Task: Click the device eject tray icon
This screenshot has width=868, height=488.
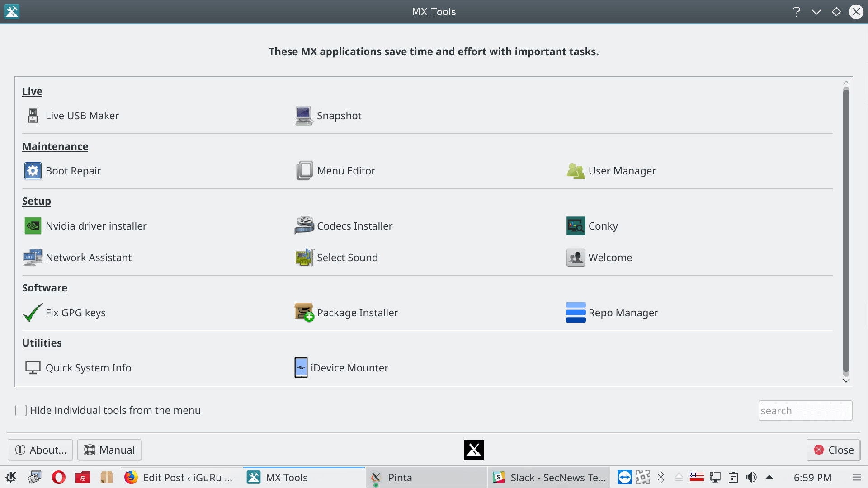Action: click(679, 477)
